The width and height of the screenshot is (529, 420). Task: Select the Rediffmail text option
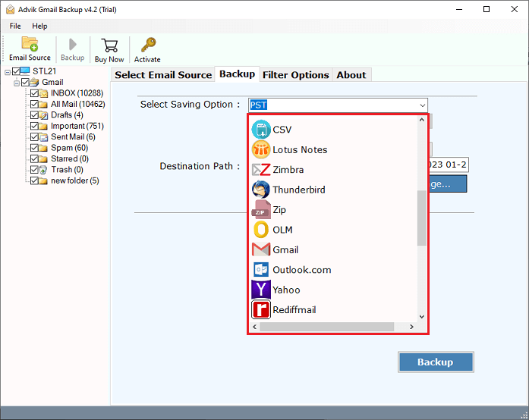click(294, 310)
